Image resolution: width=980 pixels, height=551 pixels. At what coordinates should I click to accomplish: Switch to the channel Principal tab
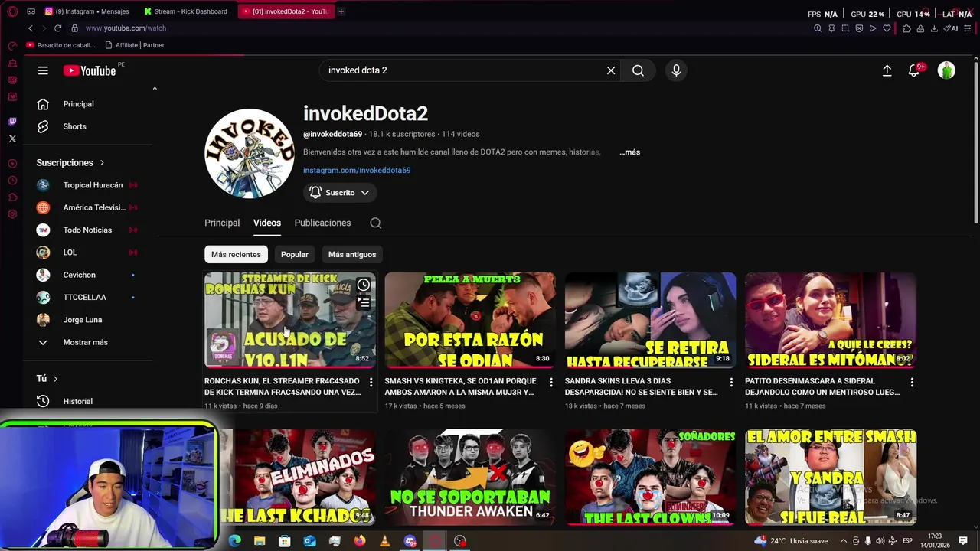222,223
